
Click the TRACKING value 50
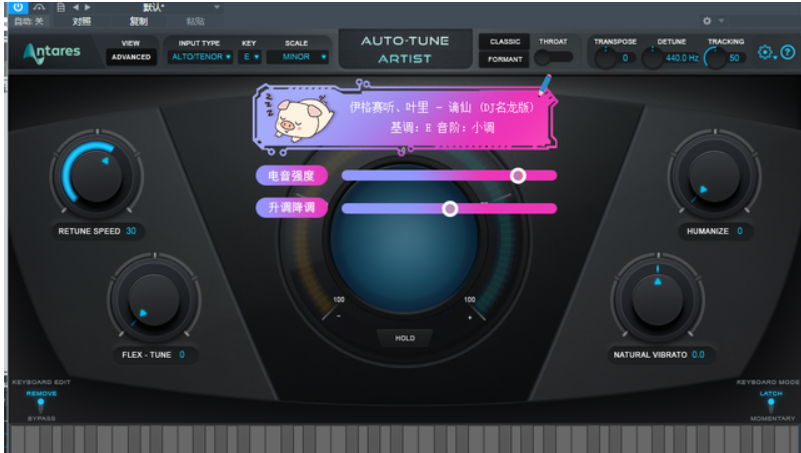[734, 58]
